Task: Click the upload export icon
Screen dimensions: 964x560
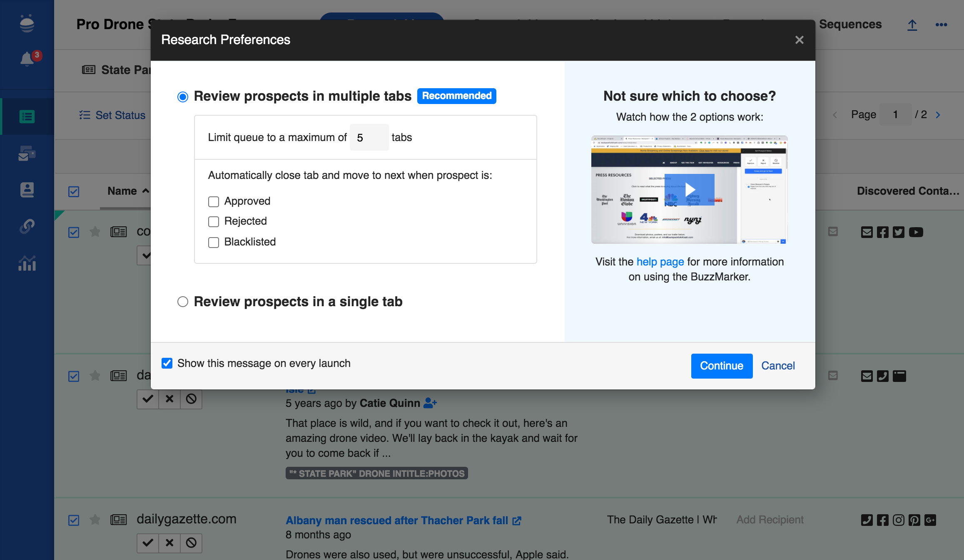Action: coord(912,25)
